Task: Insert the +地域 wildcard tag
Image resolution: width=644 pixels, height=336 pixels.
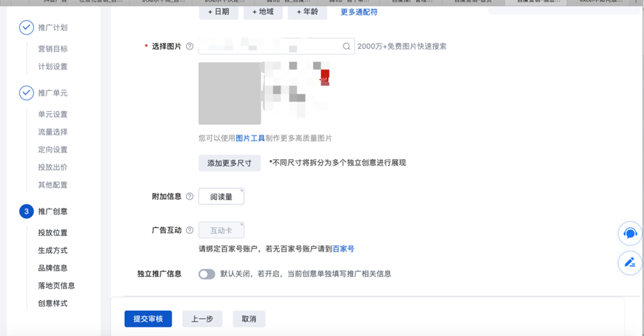Action: click(263, 12)
